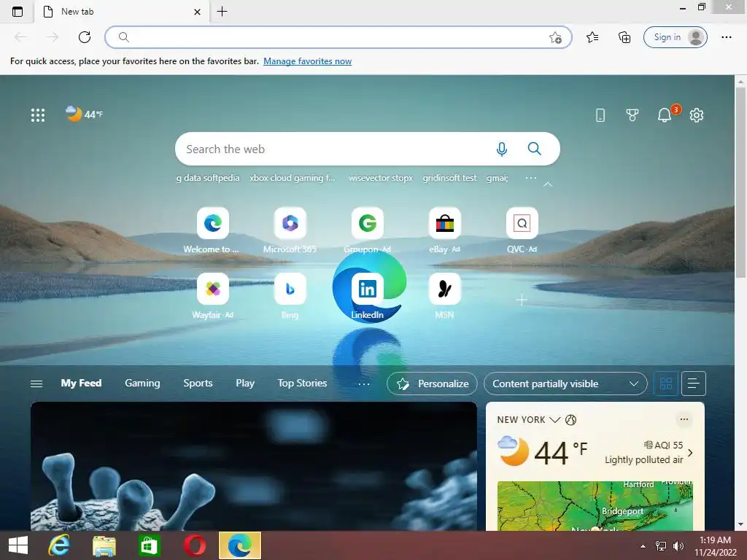Open the 44°F weather widget at top
This screenshot has width=747, height=560.
[85, 114]
